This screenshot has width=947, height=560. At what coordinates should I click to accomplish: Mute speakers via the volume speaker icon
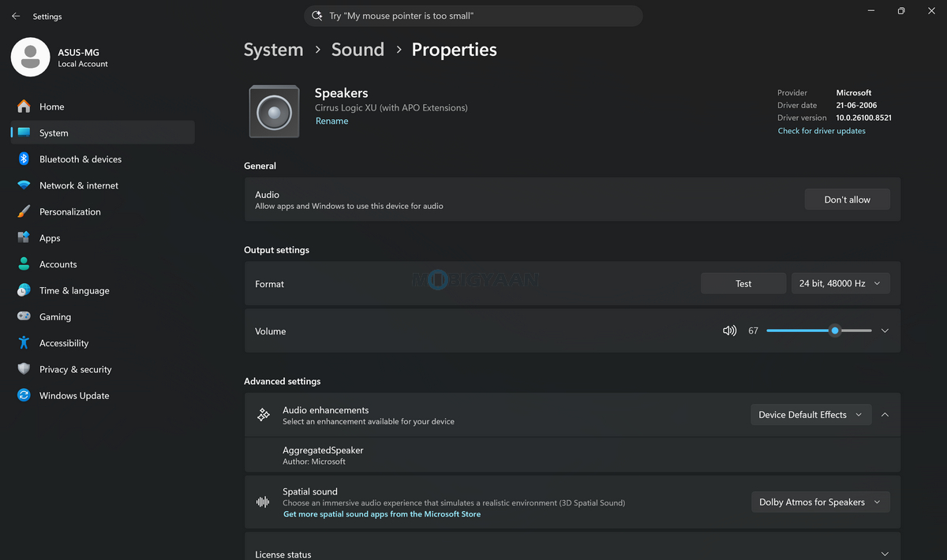click(x=729, y=330)
